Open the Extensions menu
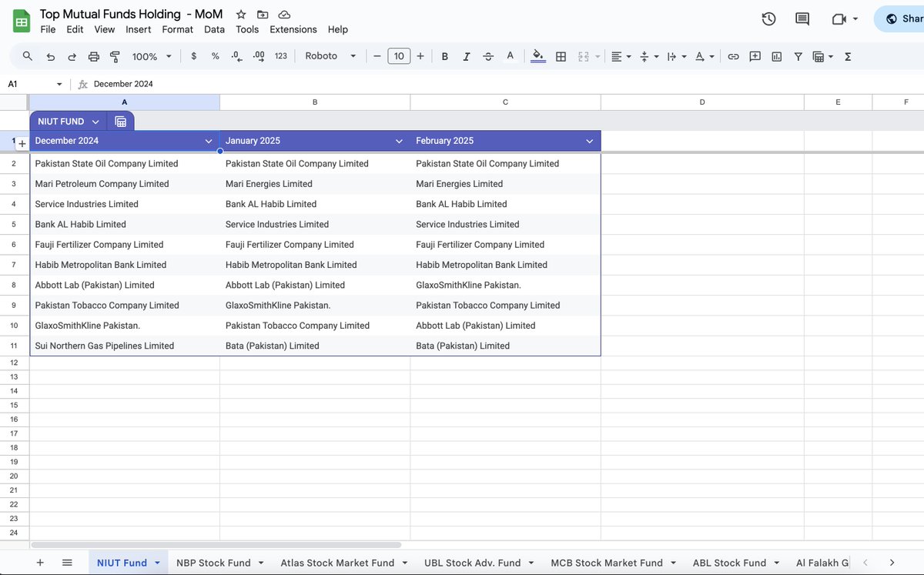The image size is (924, 575). [293, 29]
